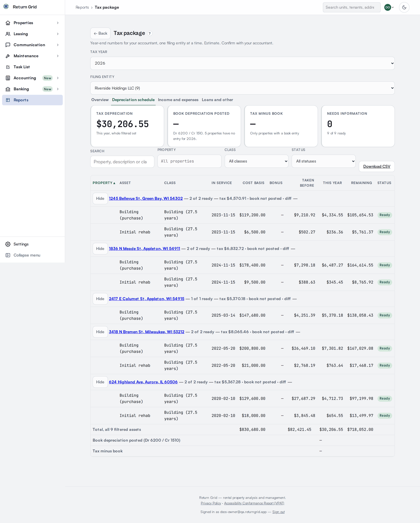Open the Tax Year 2026 dropdown
Viewport: 420px width, 523px height.
click(242, 63)
